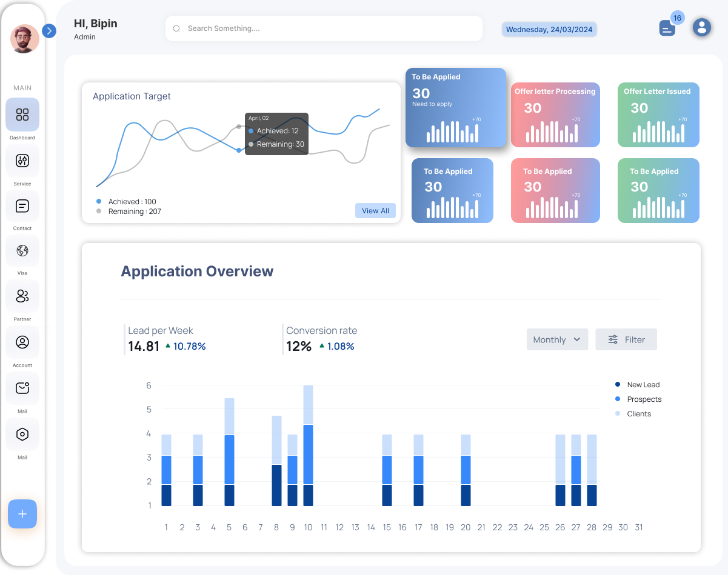The width and height of the screenshot is (728, 583).
Task: Open the Dashboard icon in the sidebar
Action: pyautogui.click(x=22, y=115)
